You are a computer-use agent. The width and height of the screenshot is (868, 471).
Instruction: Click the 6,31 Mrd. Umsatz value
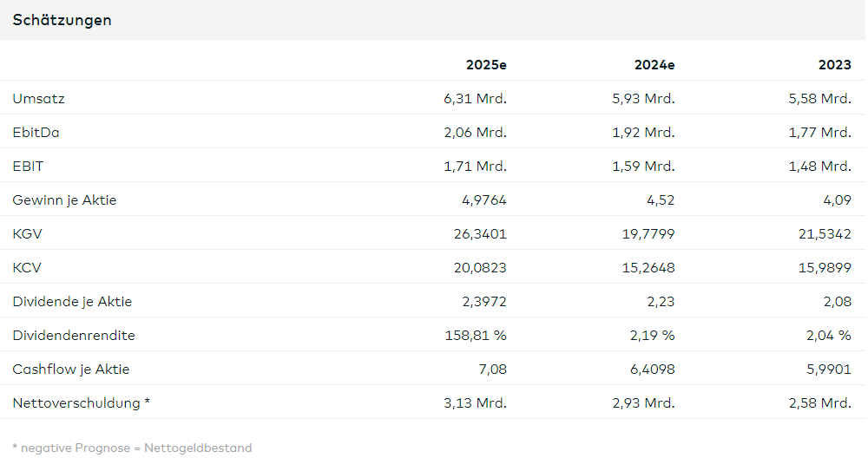click(x=475, y=99)
